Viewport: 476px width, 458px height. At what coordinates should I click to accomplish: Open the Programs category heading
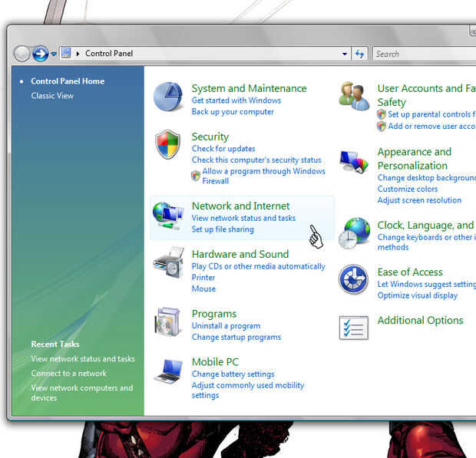click(214, 314)
